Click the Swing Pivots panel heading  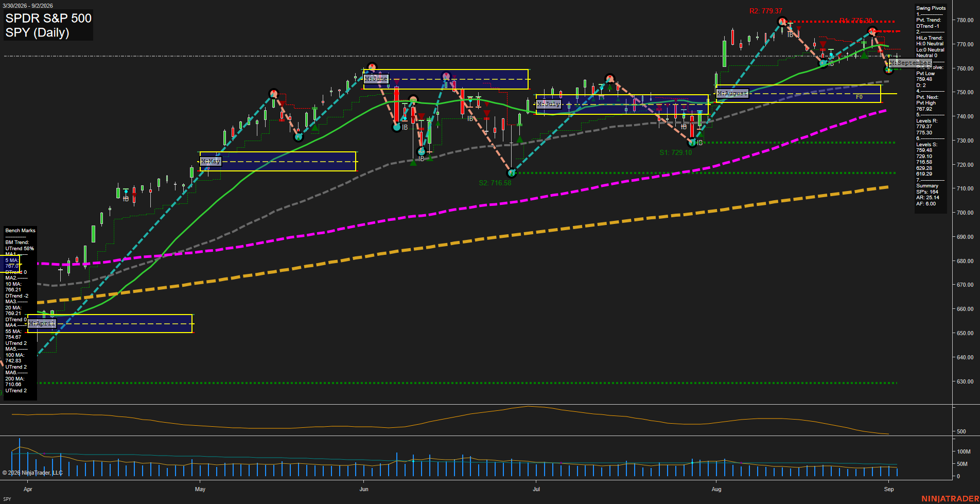pyautogui.click(x=931, y=8)
